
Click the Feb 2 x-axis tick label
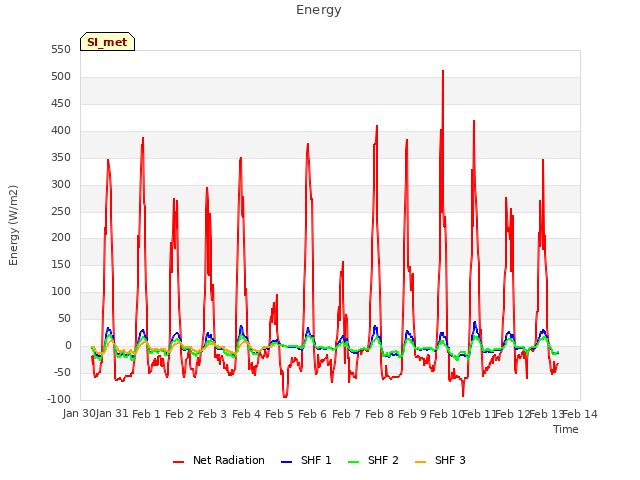pos(179,414)
